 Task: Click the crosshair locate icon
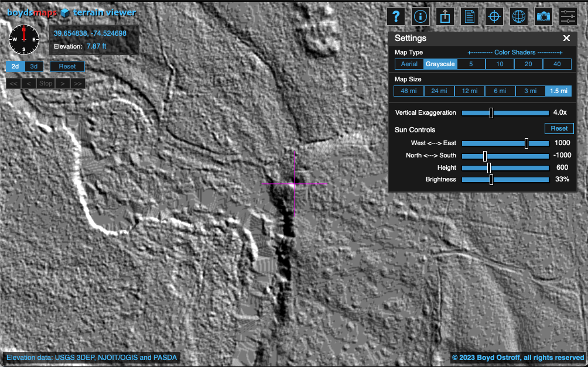point(494,16)
